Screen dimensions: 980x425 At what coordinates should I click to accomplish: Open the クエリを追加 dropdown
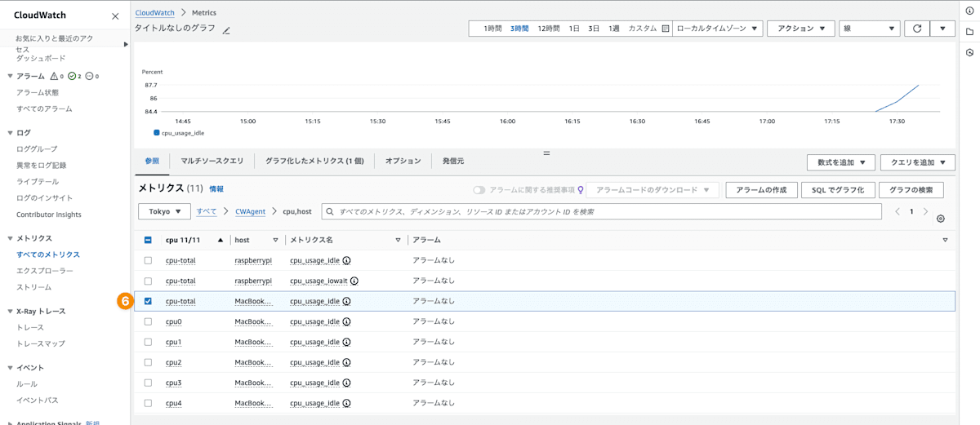[x=918, y=162]
